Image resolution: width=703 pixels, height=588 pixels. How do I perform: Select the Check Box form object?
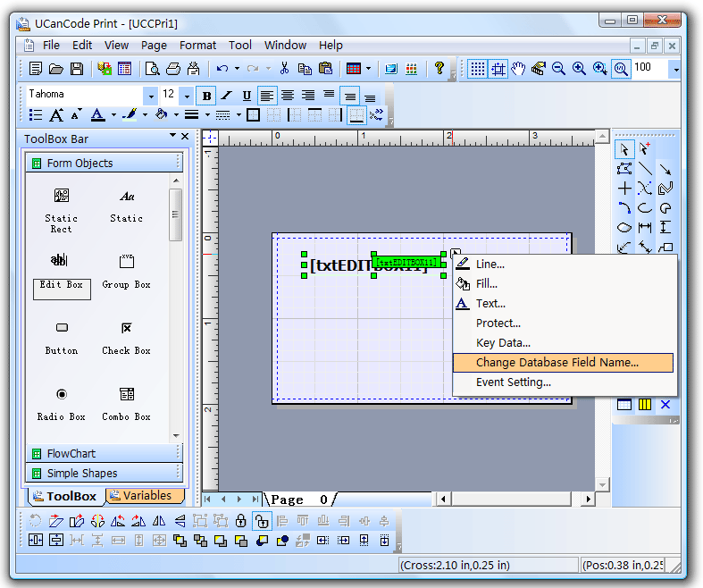127,339
